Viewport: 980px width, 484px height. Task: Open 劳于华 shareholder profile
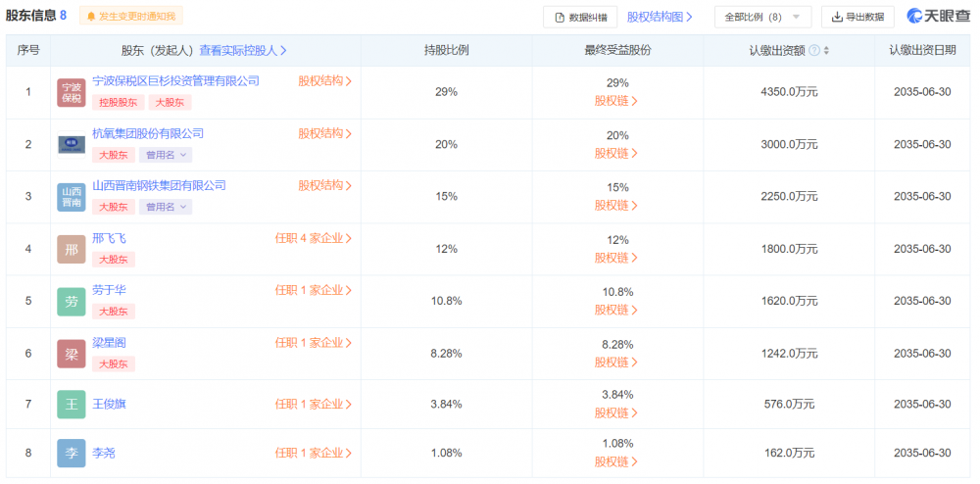pos(109,290)
